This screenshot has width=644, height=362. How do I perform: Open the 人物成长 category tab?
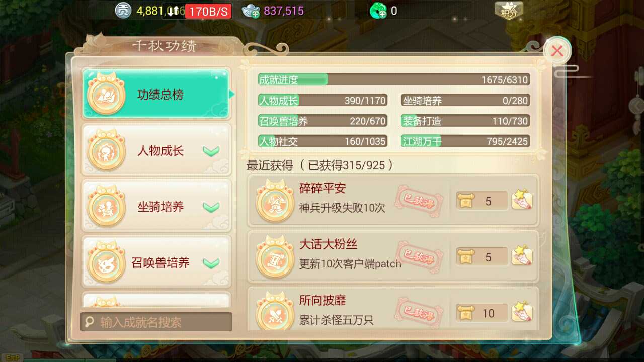156,150
